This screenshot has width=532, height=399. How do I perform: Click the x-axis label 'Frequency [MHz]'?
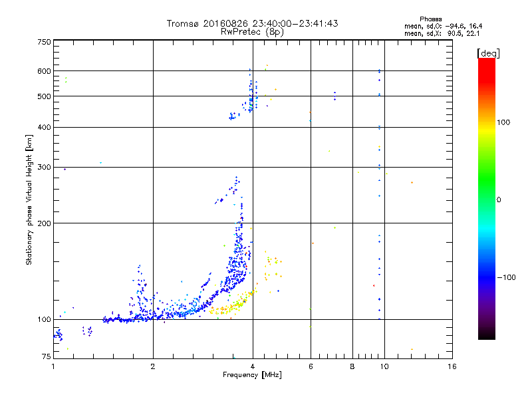tap(252, 375)
